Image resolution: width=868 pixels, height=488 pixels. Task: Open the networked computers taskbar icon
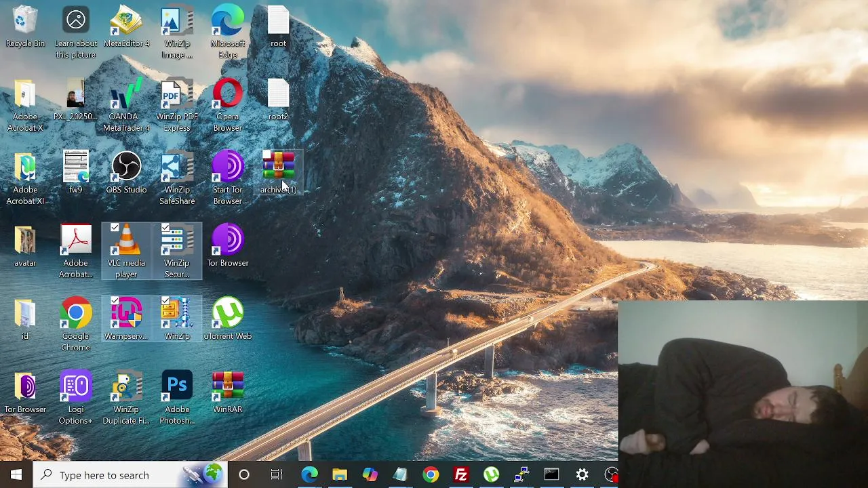coord(521,474)
